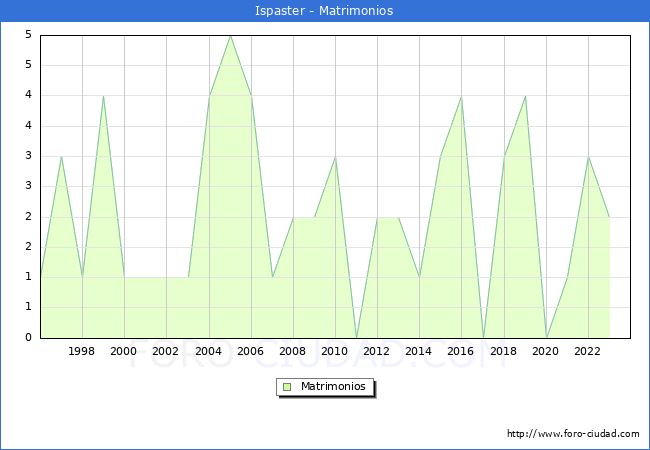Open the foro-ciudad.com website link

pyautogui.click(x=573, y=434)
